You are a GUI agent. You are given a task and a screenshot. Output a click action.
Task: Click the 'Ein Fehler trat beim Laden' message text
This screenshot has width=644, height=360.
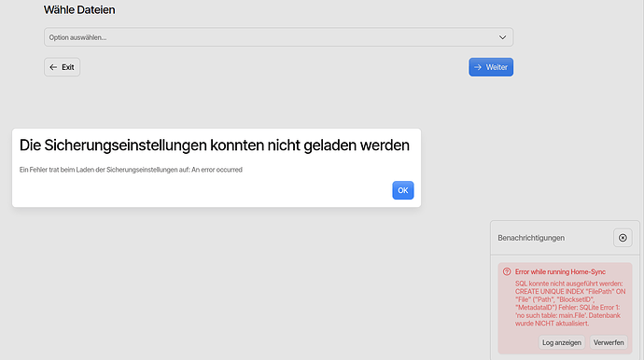pos(131,170)
